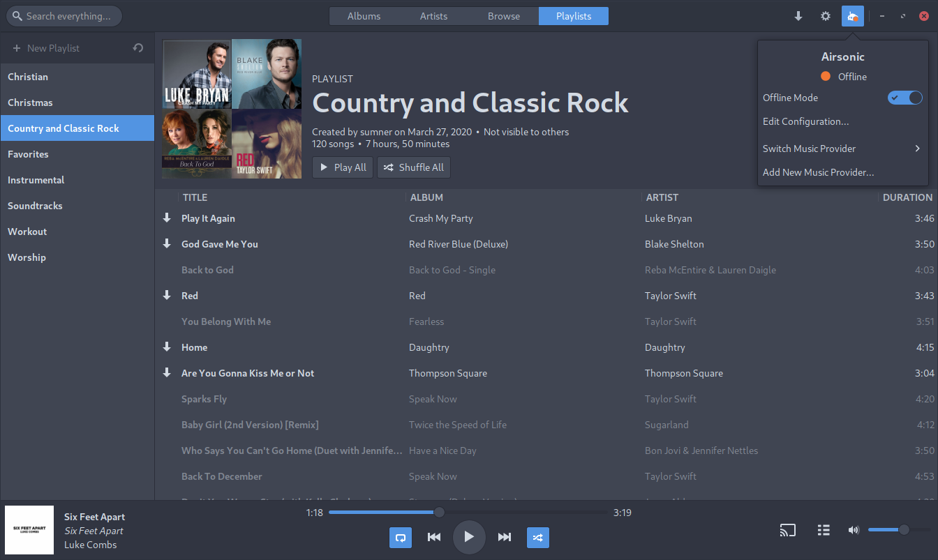Open the Chromecast device picker

pyautogui.click(x=787, y=530)
